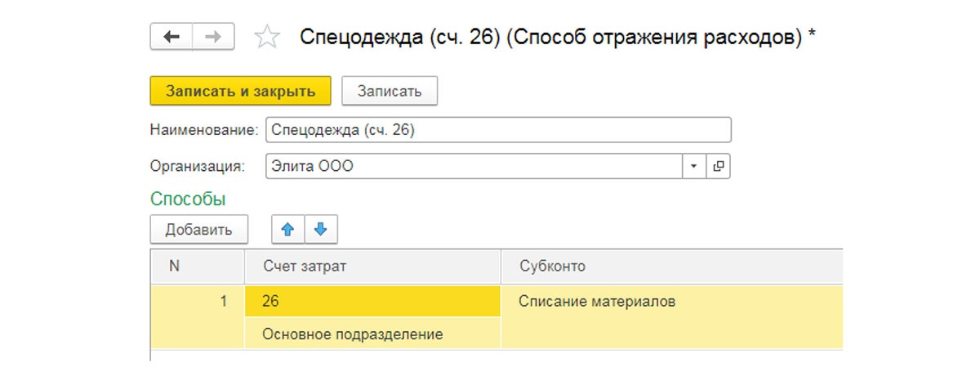Image resolution: width=980 pixels, height=368 pixels.
Task: Add form to favorites with star
Action: coord(268,38)
